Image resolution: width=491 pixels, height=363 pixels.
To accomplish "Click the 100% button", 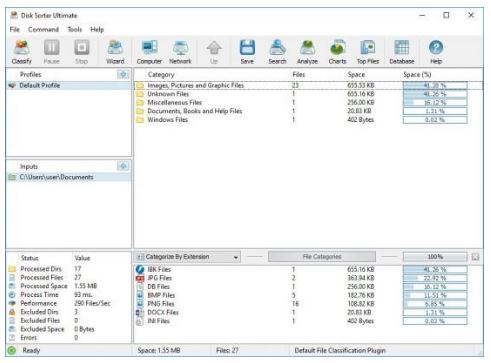I will point(435,257).
